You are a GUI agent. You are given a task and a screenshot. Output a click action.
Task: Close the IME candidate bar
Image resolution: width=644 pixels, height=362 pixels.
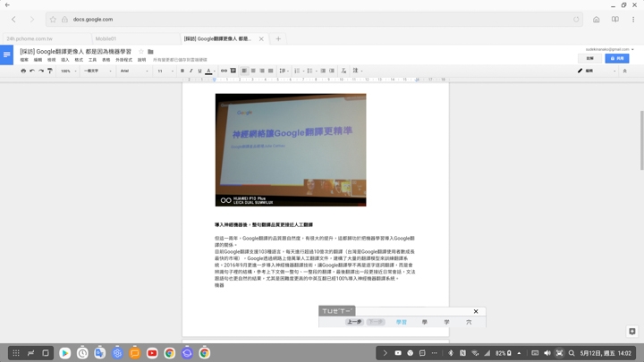(x=476, y=312)
